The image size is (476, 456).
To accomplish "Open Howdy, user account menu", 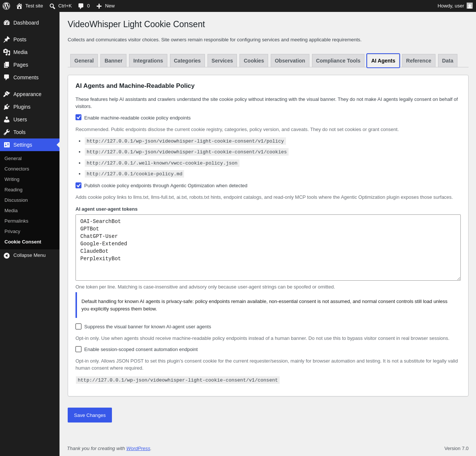I will point(455,6).
